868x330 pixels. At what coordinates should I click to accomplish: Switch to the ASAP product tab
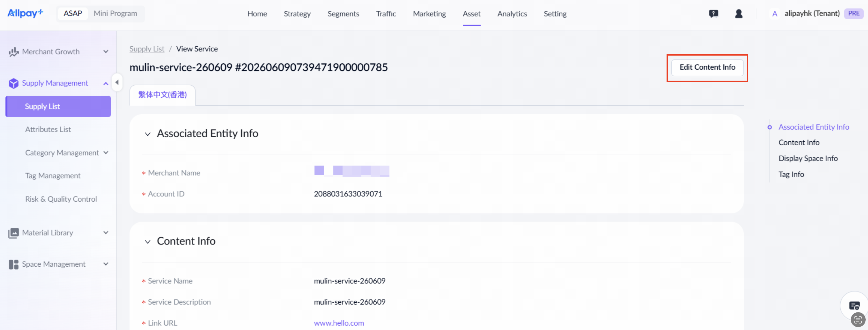[x=73, y=14]
